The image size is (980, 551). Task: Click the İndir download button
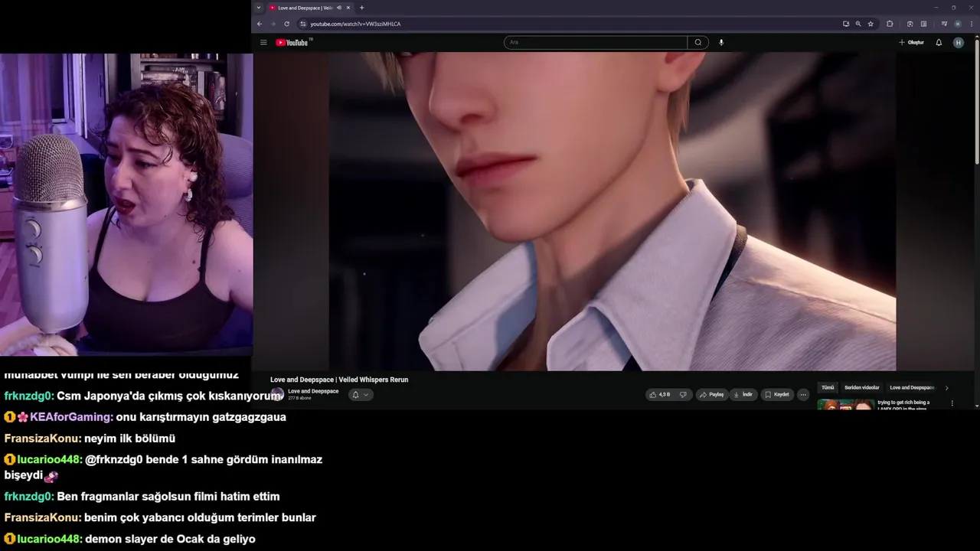[743, 395]
